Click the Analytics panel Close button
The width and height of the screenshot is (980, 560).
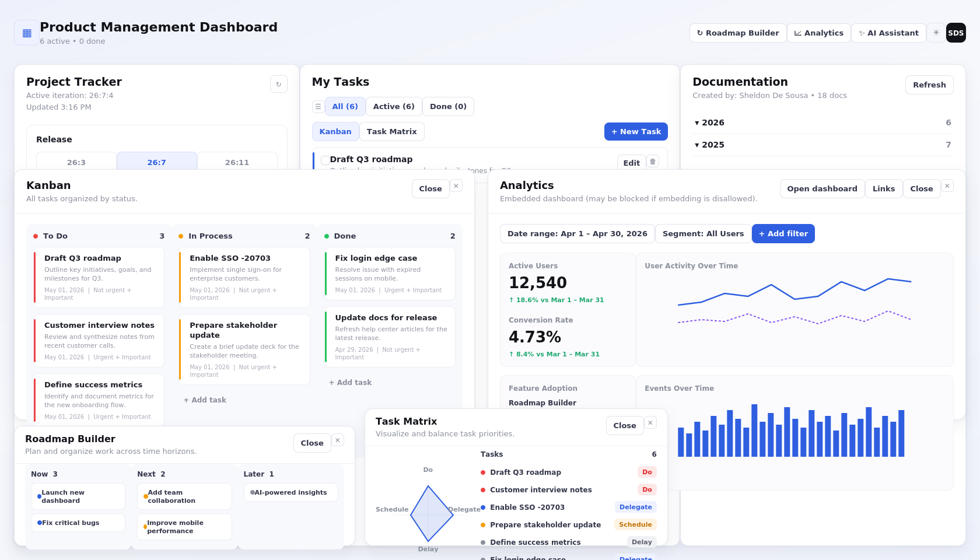[922, 189]
